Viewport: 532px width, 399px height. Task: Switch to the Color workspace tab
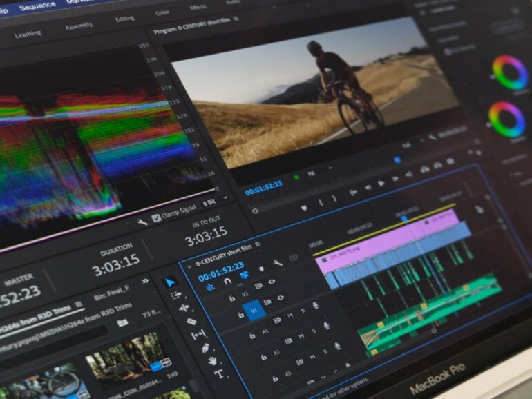click(x=162, y=12)
